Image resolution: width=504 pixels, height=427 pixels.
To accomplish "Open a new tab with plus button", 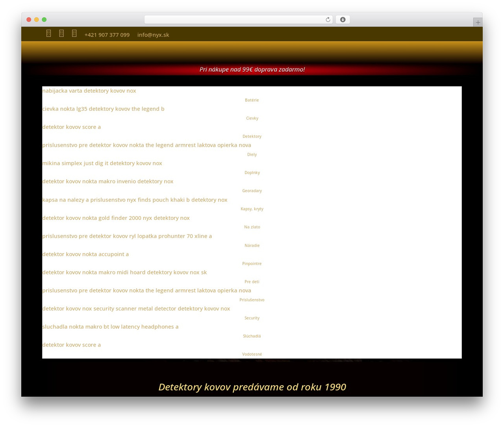I will (478, 22).
